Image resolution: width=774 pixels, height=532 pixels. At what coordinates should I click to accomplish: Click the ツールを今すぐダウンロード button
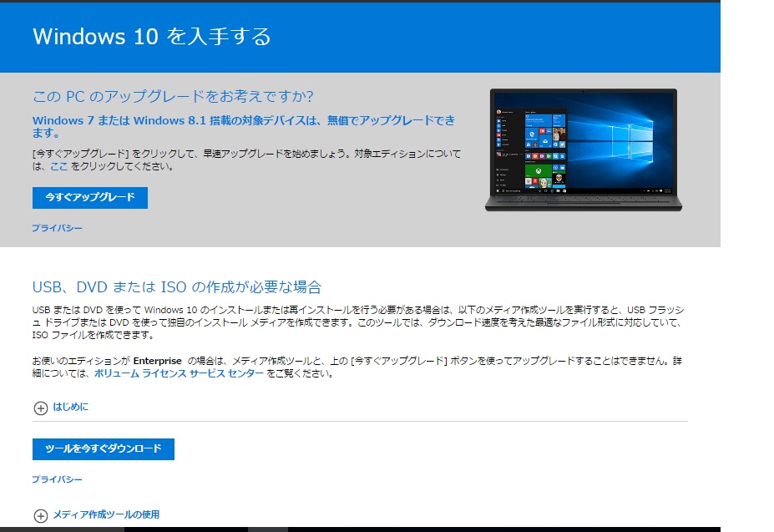pyautogui.click(x=104, y=449)
